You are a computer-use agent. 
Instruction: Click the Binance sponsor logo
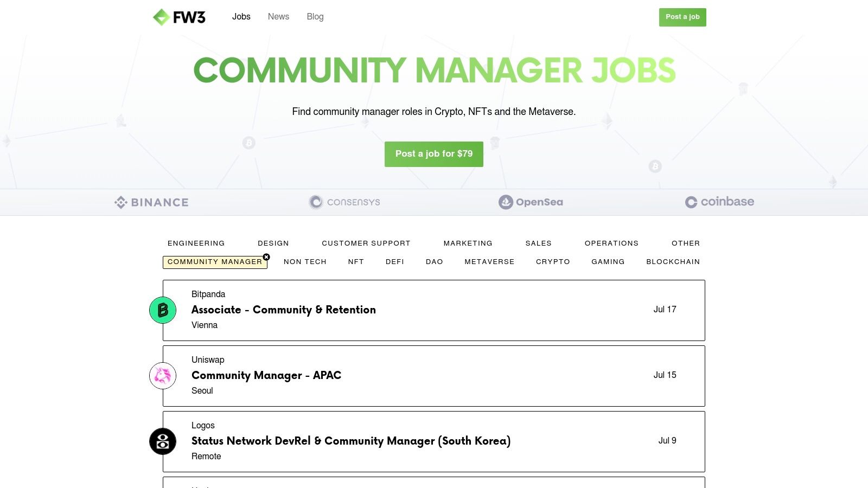pyautogui.click(x=151, y=202)
